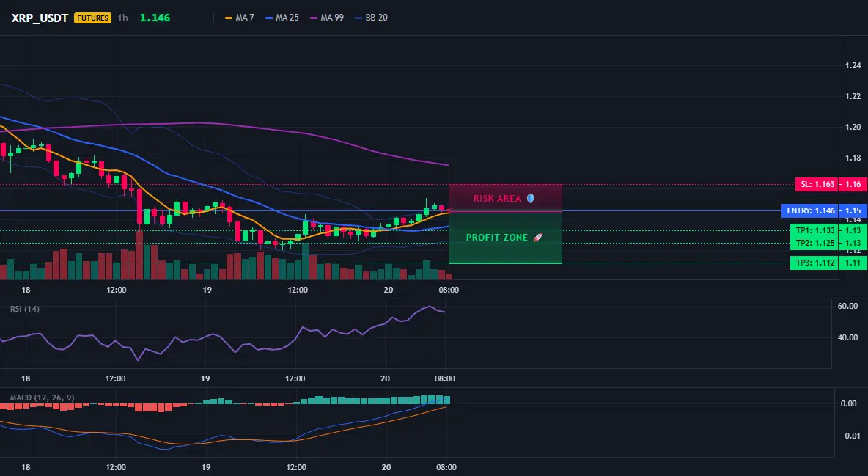Click the current price 1.146 in header
The image size is (868, 476).
coord(155,18)
